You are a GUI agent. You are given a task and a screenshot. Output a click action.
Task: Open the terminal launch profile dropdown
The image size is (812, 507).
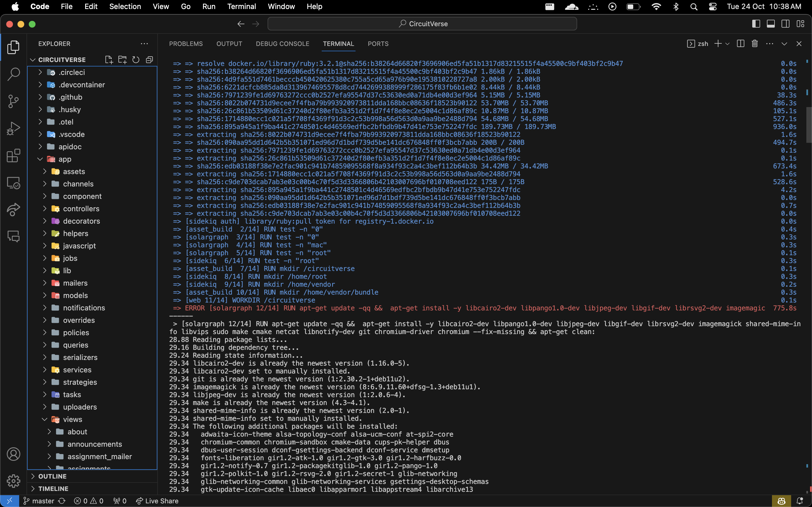tap(727, 44)
